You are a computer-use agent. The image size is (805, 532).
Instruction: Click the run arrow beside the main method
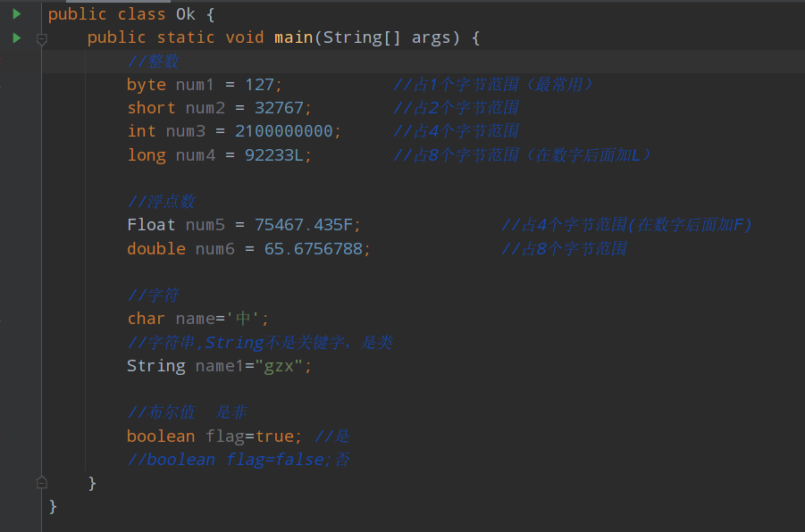17,37
